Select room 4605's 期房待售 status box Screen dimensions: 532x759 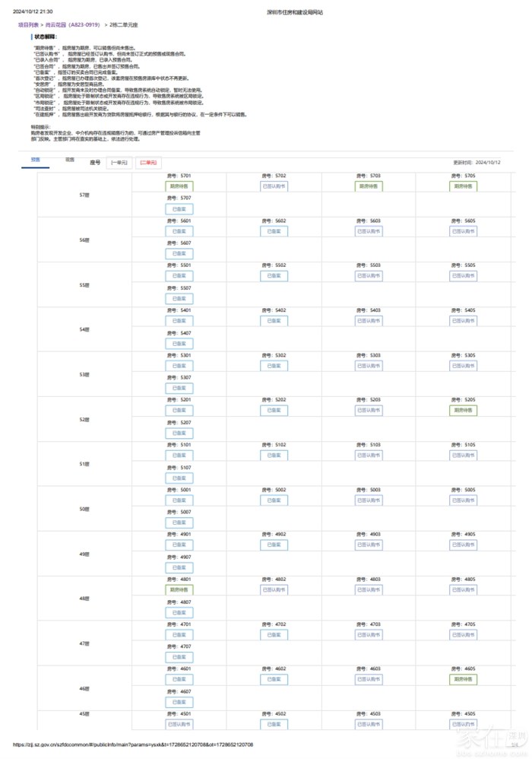[x=464, y=679]
